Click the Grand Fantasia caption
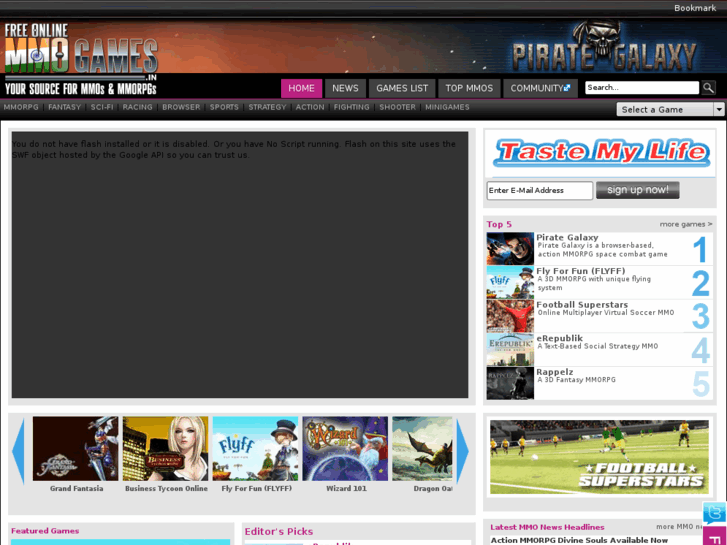The height and width of the screenshot is (545, 727). point(77,488)
